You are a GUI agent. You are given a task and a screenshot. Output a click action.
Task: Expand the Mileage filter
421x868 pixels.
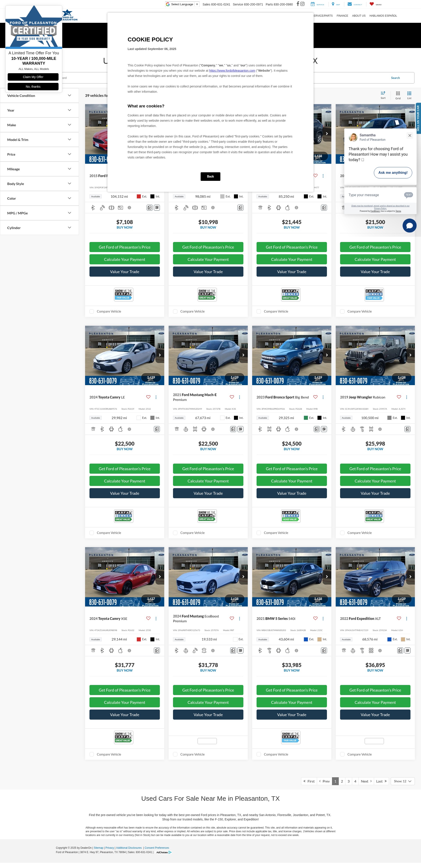tap(39, 169)
